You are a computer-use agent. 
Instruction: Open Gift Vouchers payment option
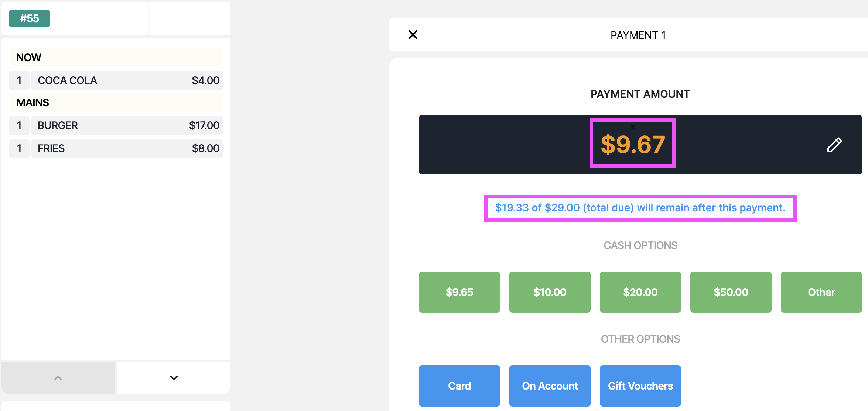pos(640,386)
